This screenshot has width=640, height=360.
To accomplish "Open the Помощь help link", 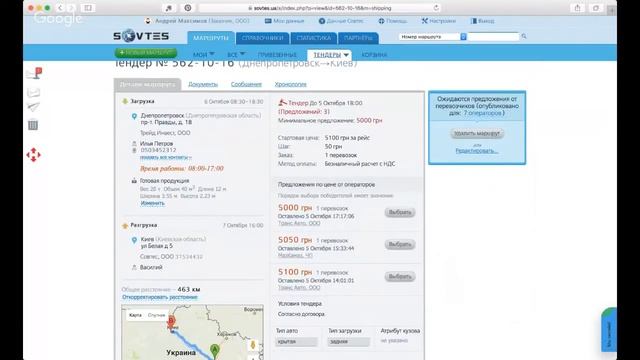I will [x=392, y=21].
